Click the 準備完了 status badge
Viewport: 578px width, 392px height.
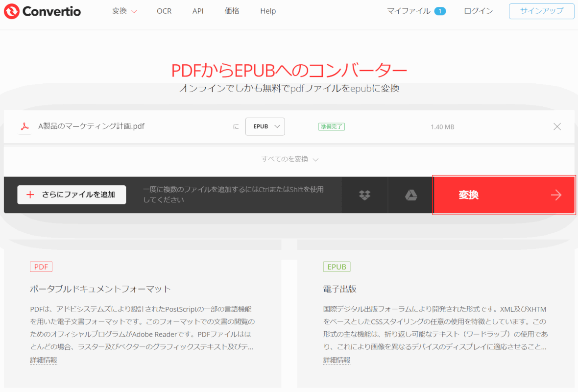click(332, 126)
